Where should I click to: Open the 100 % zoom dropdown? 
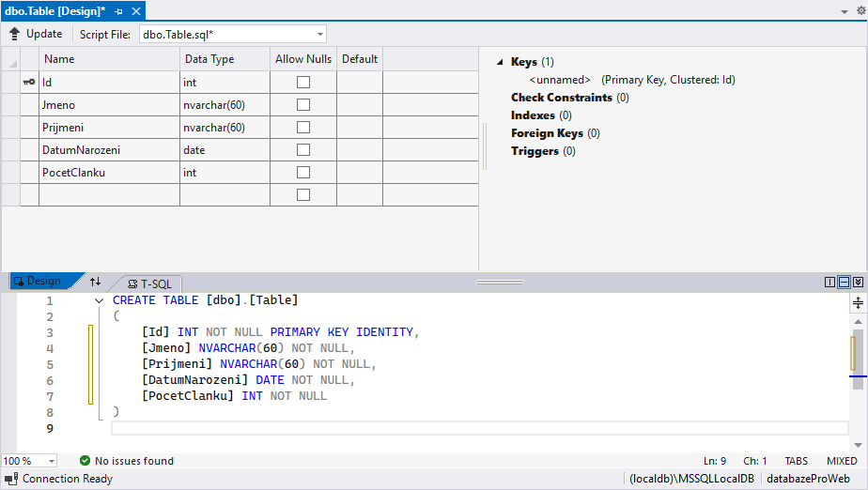[x=51, y=461]
